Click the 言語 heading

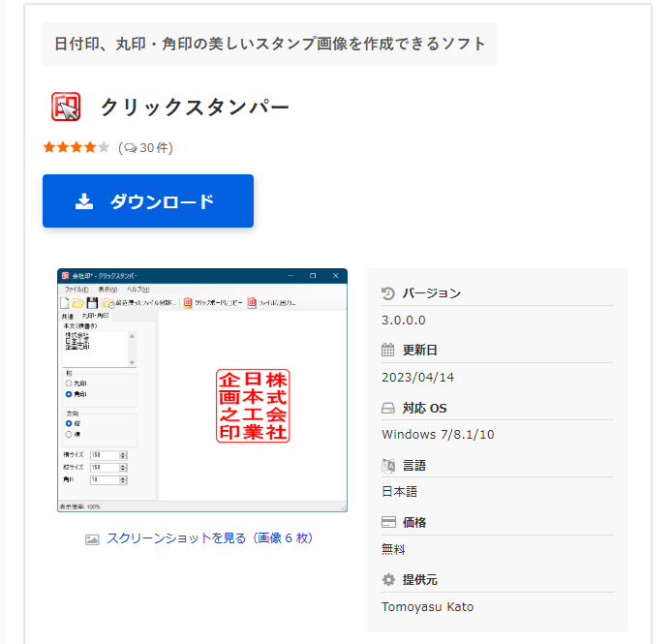414,466
